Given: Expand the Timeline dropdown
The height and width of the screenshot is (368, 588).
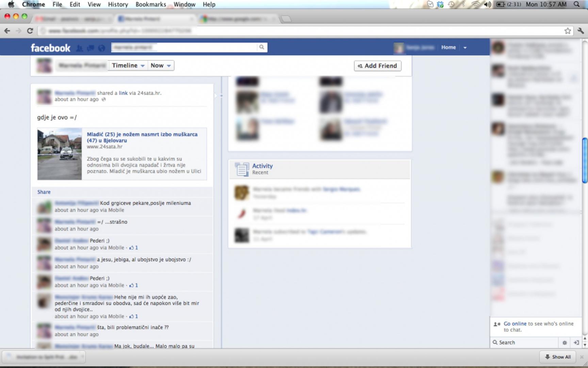Looking at the screenshot, I should click(x=128, y=65).
